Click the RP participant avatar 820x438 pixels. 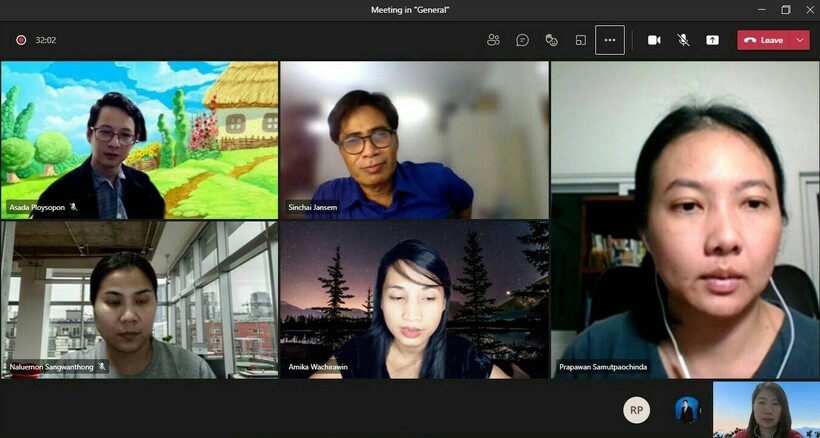click(636, 410)
